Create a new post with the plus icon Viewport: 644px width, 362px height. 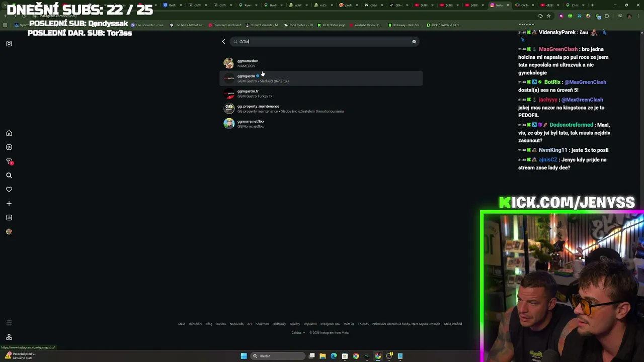point(9,204)
